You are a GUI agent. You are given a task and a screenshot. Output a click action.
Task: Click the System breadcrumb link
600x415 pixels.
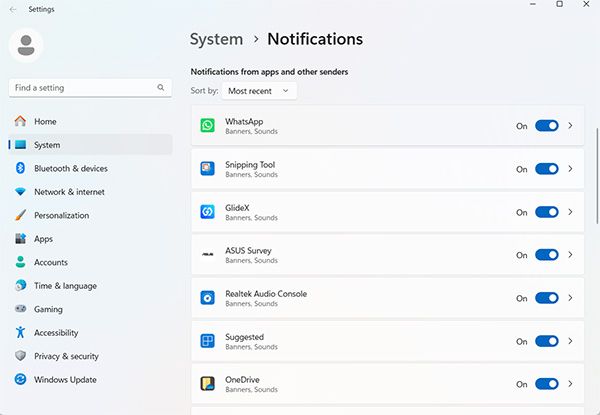click(216, 39)
